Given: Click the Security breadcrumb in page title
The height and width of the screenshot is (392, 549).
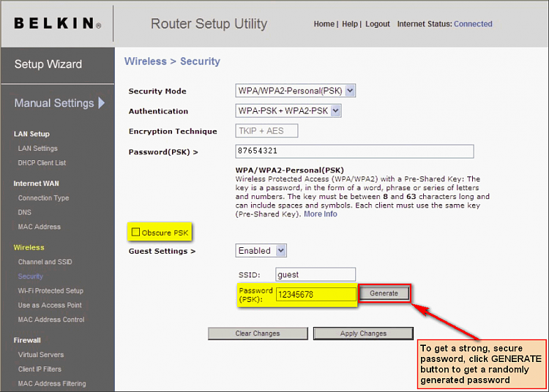Looking at the screenshot, I should (x=200, y=61).
